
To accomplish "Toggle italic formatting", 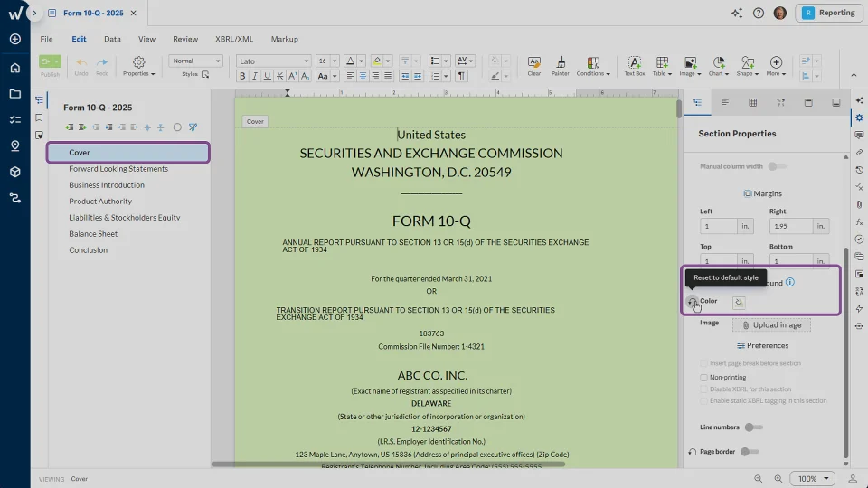I will point(255,76).
